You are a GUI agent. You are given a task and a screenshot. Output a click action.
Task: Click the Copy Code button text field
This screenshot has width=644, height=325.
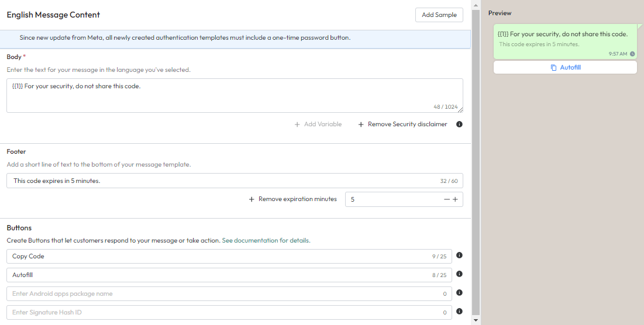tap(216, 256)
